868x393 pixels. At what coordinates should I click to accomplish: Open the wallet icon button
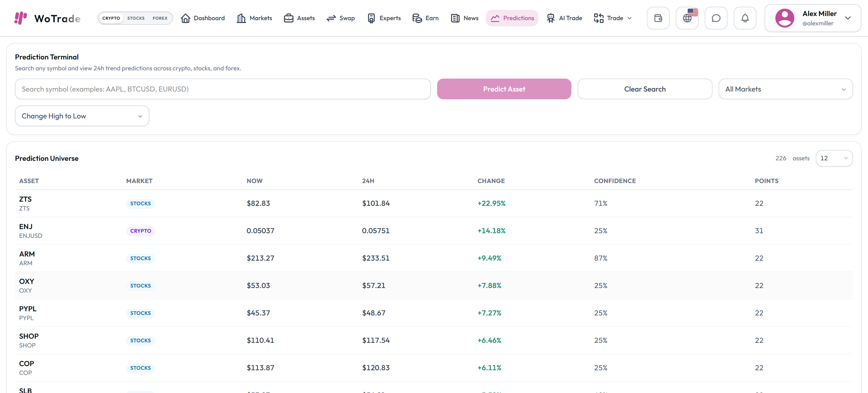tap(658, 18)
